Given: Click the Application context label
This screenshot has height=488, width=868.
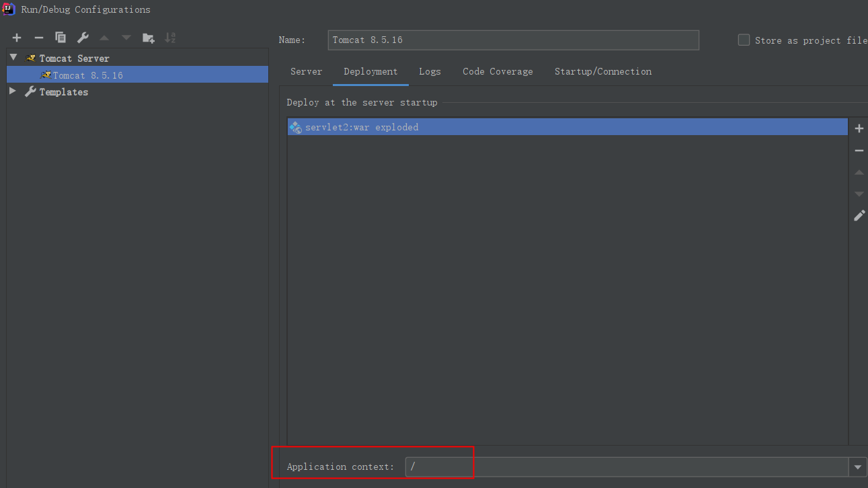Looking at the screenshot, I should coord(340,466).
